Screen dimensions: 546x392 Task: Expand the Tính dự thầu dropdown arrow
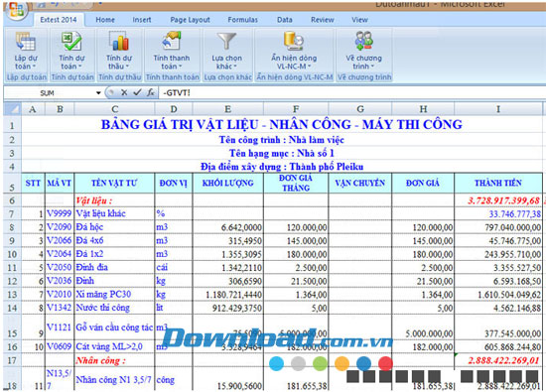tap(127, 66)
